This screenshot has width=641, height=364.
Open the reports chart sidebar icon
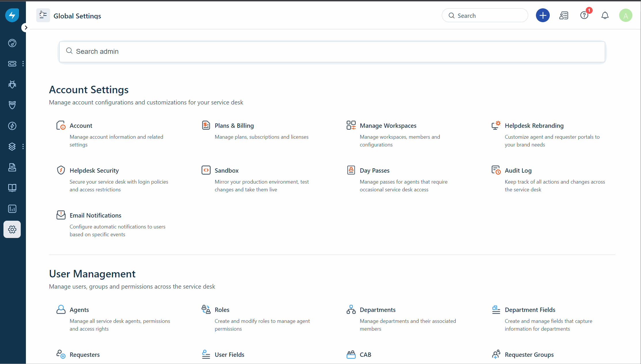point(12,209)
